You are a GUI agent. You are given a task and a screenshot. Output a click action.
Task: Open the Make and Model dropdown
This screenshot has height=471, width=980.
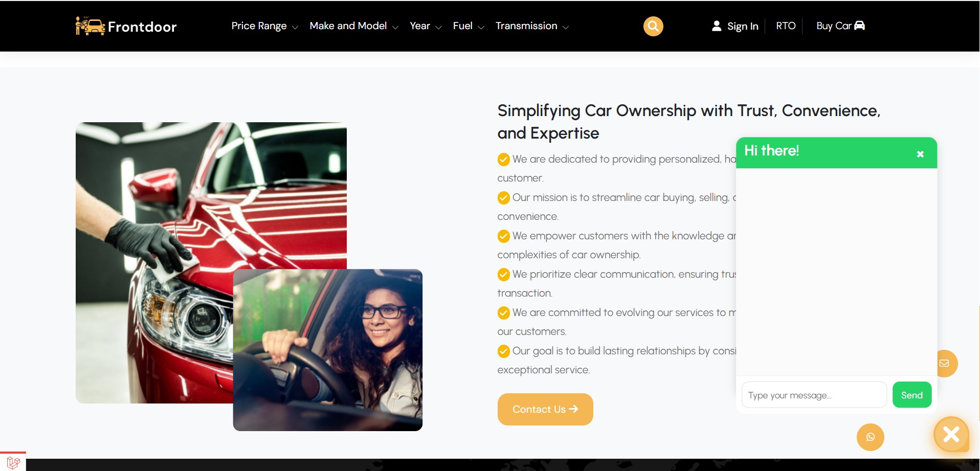point(353,26)
